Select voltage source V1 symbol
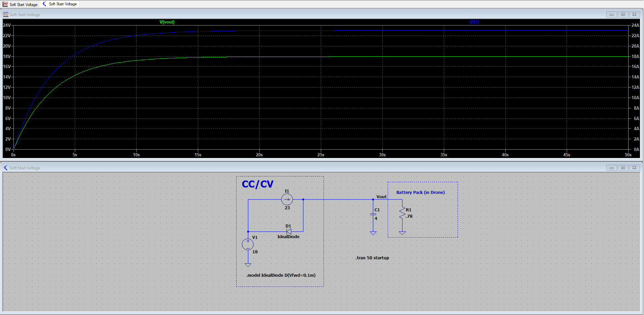The width and height of the screenshot is (644, 315). point(248,244)
